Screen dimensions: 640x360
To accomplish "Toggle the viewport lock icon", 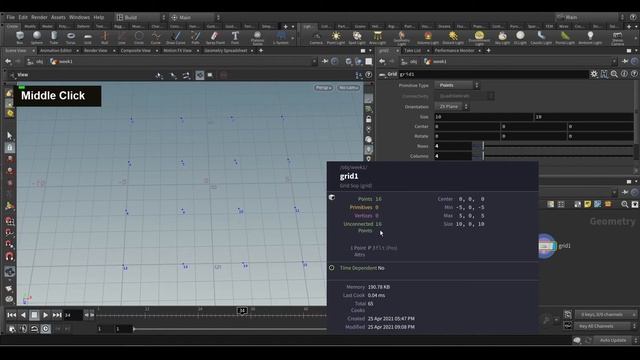I will click(x=368, y=119).
